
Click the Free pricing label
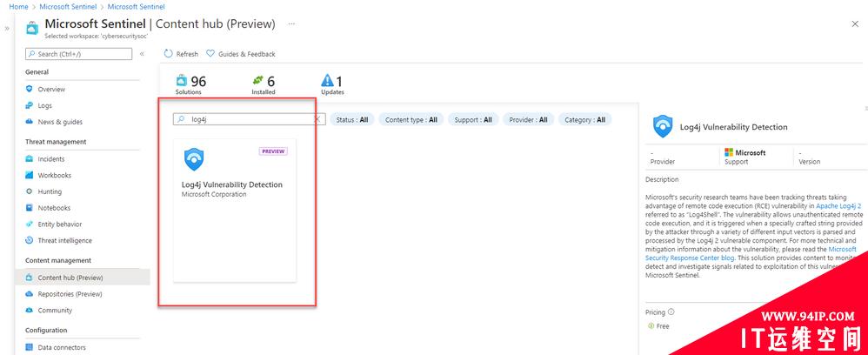coord(663,326)
